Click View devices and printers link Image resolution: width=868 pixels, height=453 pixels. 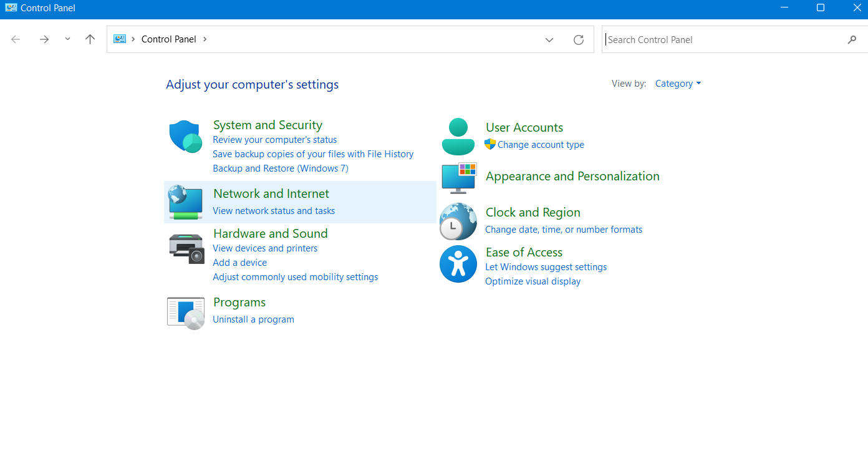[x=265, y=248]
